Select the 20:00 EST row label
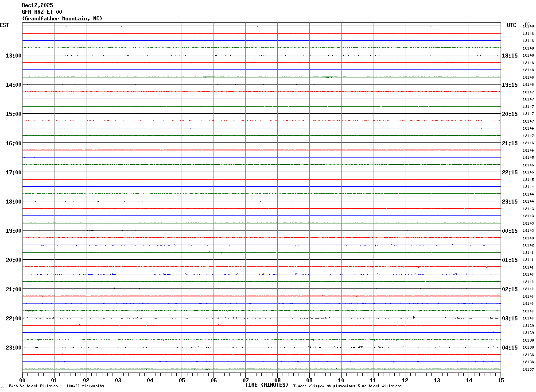Viewport: 536px width, 392px height. click(x=13, y=260)
